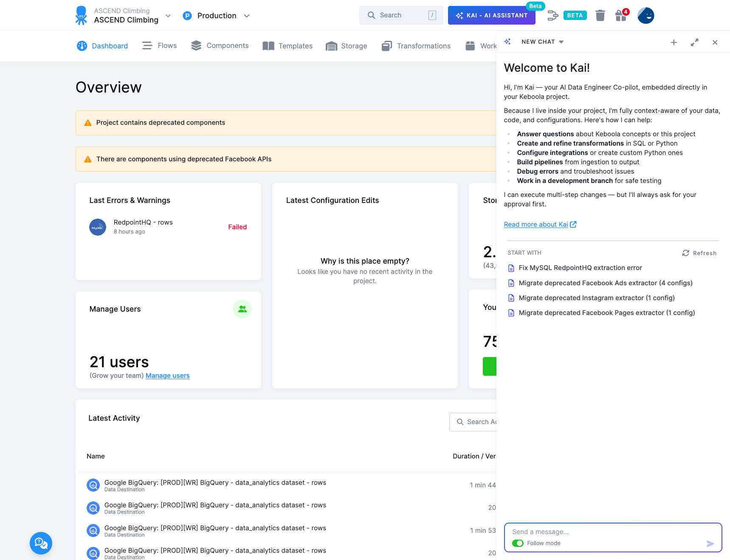Click the Manage users link
The width and height of the screenshot is (730, 560).
click(x=167, y=376)
